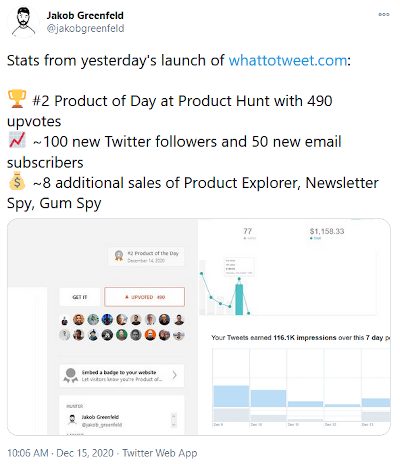Image resolution: width=400 pixels, height=464 pixels.
Task: Expand the Embed a badge chevron
Action: click(x=174, y=375)
